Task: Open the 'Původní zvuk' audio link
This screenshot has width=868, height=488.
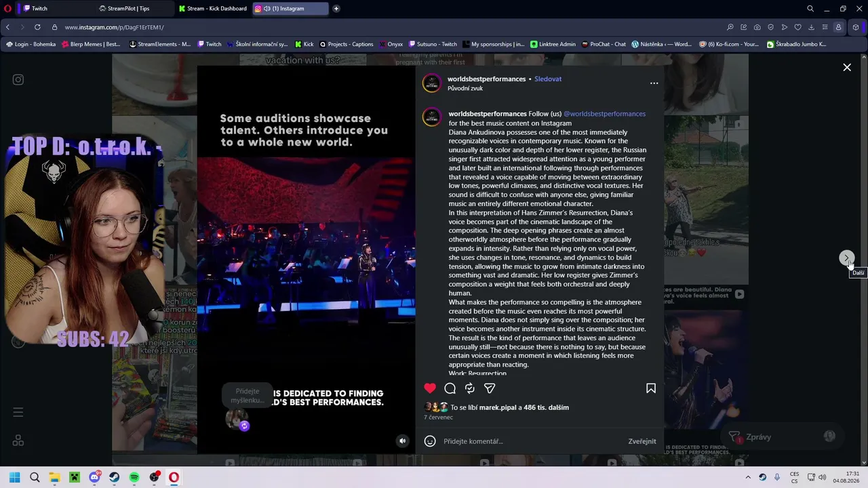Action: [465, 88]
